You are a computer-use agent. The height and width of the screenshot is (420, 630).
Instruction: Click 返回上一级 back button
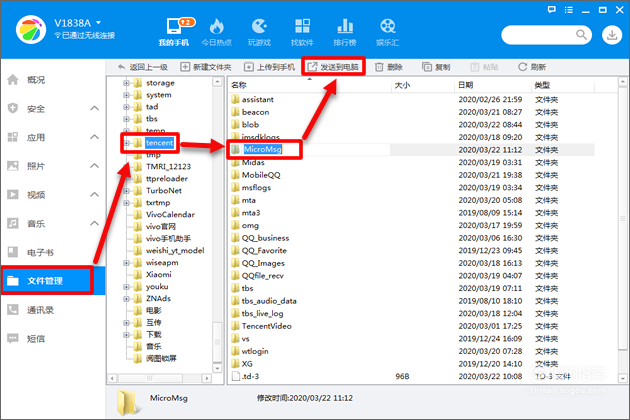143,67
